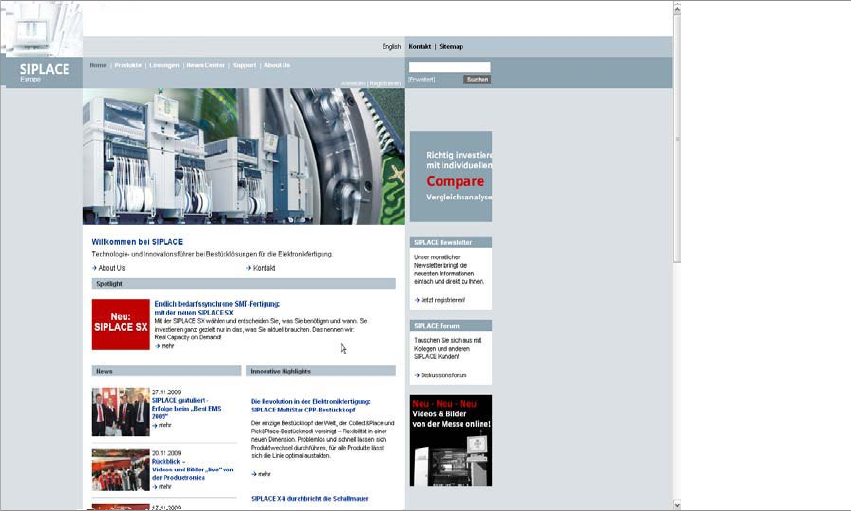Image resolution: width=851 pixels, height=511 pixels.
Task: Click the vertical scrollbar thumb
Action: (677, 138)
